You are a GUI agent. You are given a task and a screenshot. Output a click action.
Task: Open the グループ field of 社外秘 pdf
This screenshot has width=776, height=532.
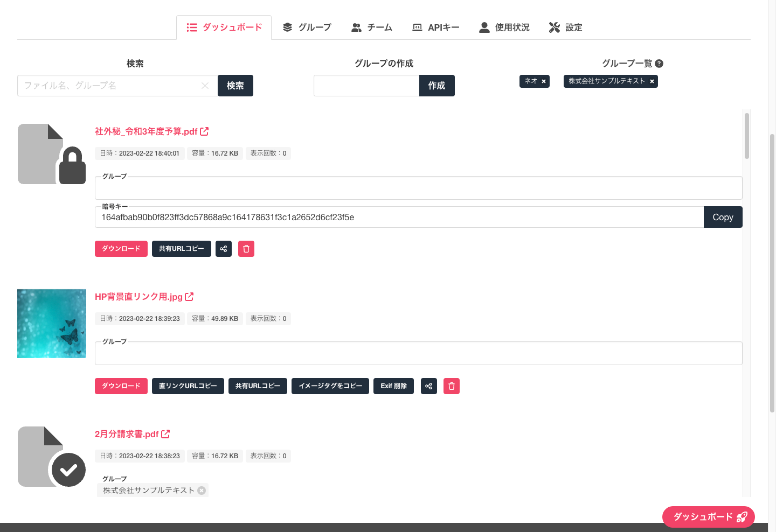pyautogui.click(x=419, y=188)
